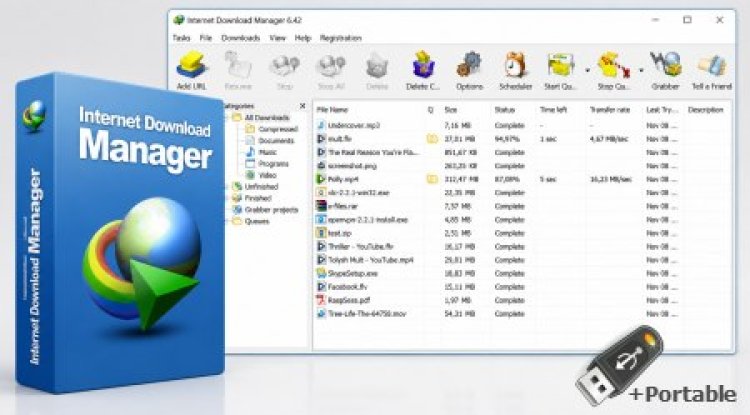The image size is (750, 415).
Task: Click the IDM logo in the title bar
Action: pyautogui.click(x=179, y=20)
